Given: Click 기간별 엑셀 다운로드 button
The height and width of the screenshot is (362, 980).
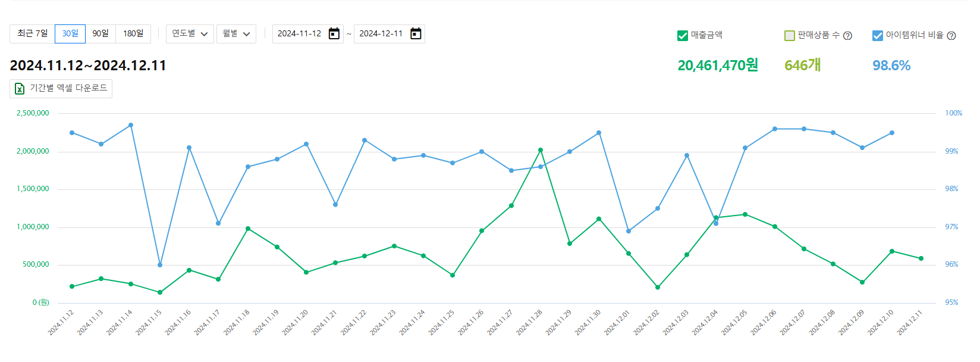Looking at the screenshot, I should pos(61,88).
